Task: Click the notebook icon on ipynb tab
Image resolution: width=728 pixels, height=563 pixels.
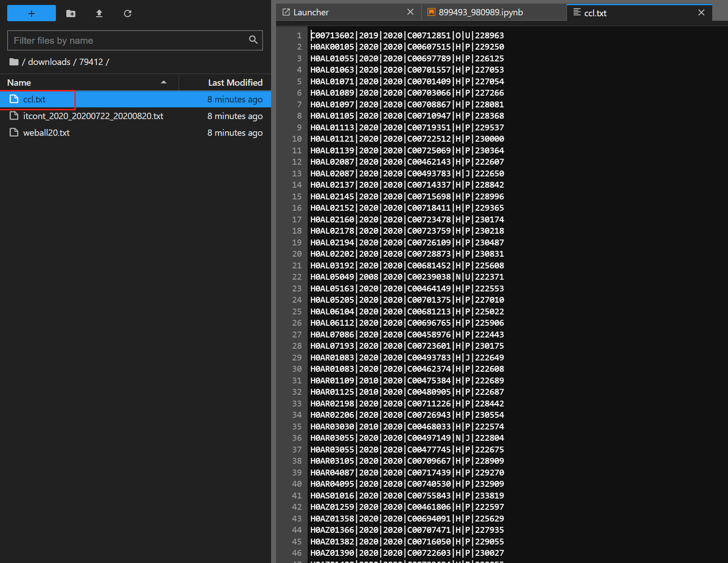Action: (431, 12)
